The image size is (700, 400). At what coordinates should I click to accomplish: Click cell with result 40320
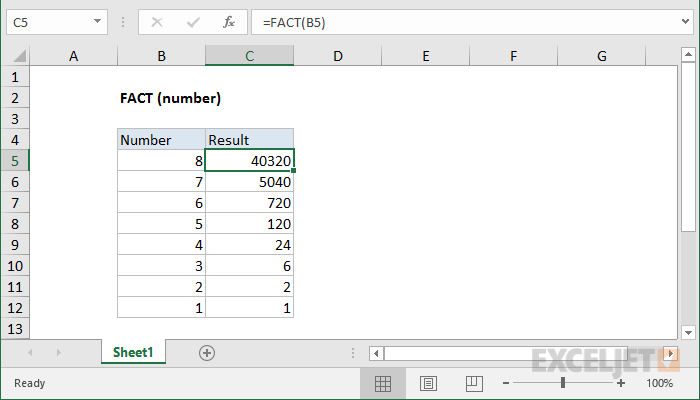(249, 161)
